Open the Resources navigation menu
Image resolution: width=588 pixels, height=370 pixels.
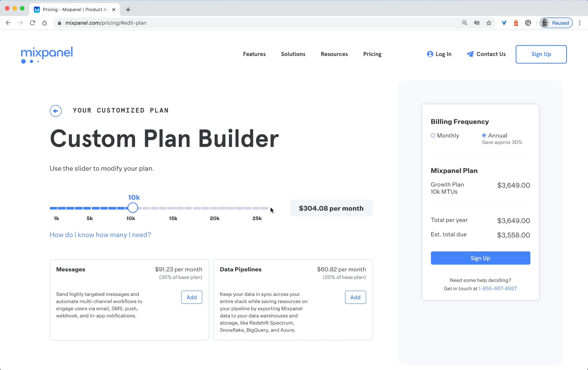pos(334,54)
